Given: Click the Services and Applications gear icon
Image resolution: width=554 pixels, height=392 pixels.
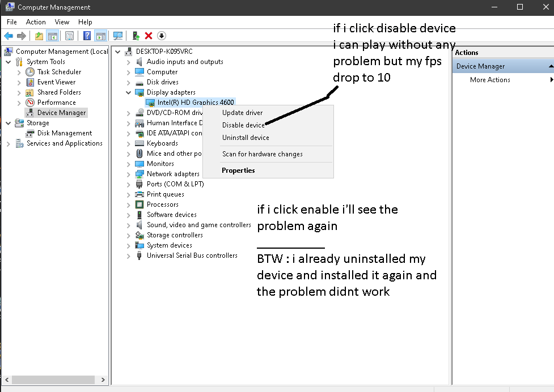Looking at the screenshot, I should [19, 143].
